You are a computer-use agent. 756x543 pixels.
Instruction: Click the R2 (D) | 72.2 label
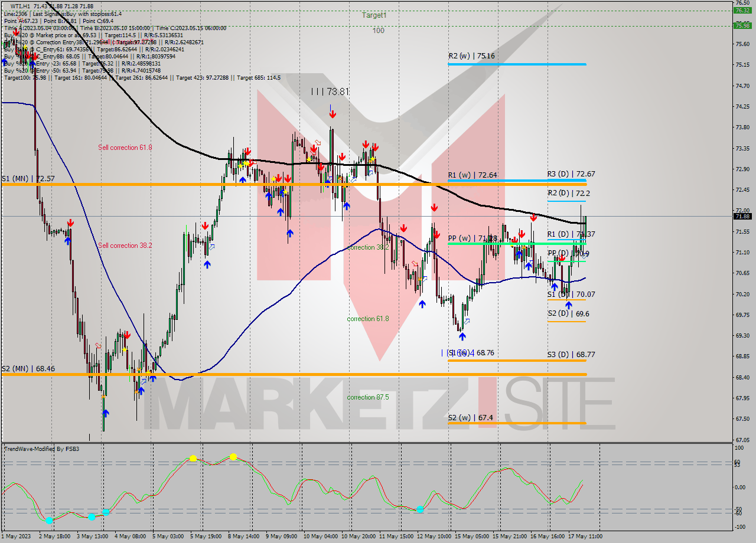pyautogui.click(x=569, y=193)
